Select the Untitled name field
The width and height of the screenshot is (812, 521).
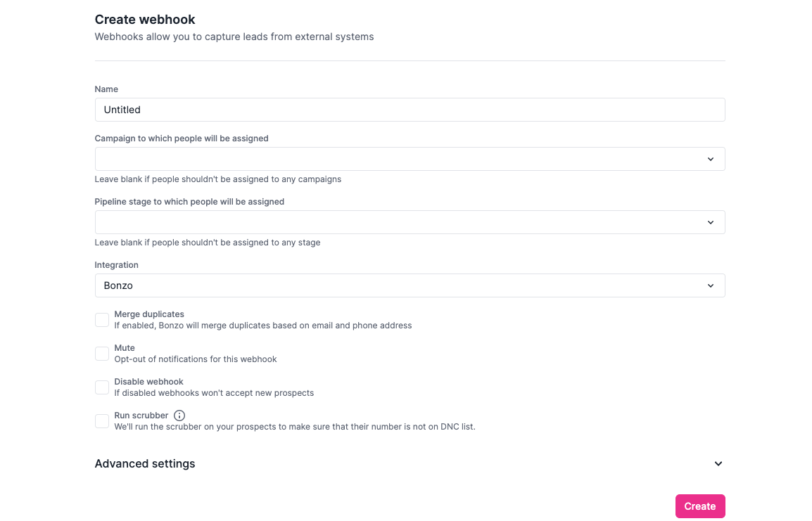pos(410,110)
